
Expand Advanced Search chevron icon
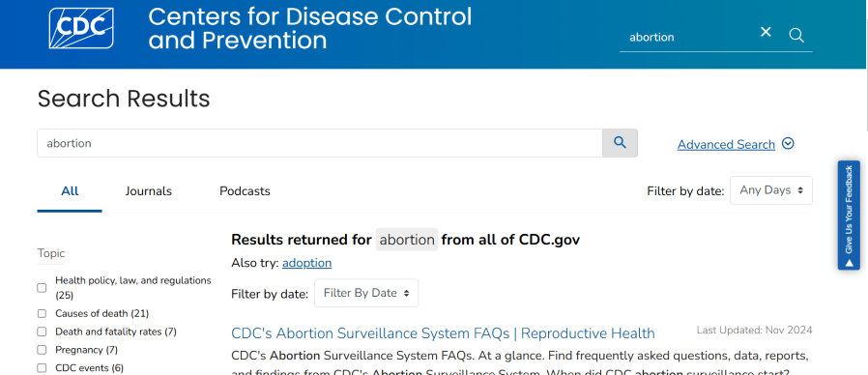click(x=789, y=143)
